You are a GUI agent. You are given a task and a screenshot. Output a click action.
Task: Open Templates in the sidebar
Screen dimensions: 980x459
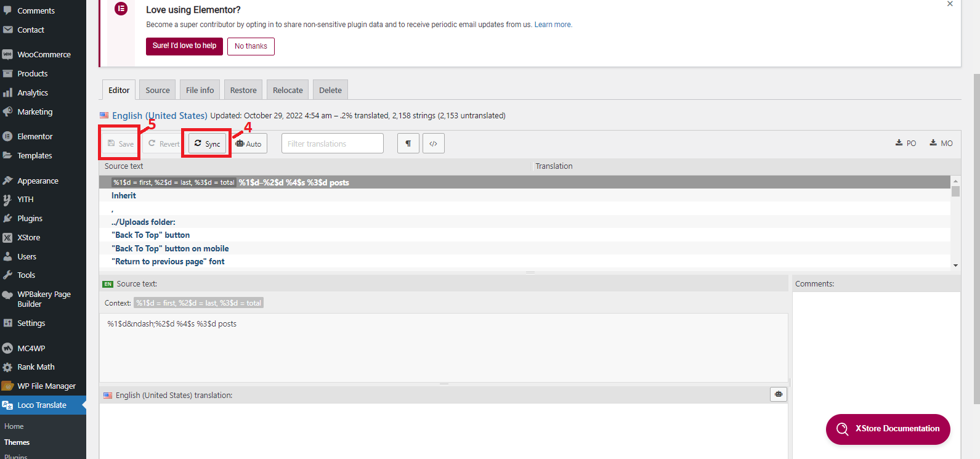pos(34,155)
